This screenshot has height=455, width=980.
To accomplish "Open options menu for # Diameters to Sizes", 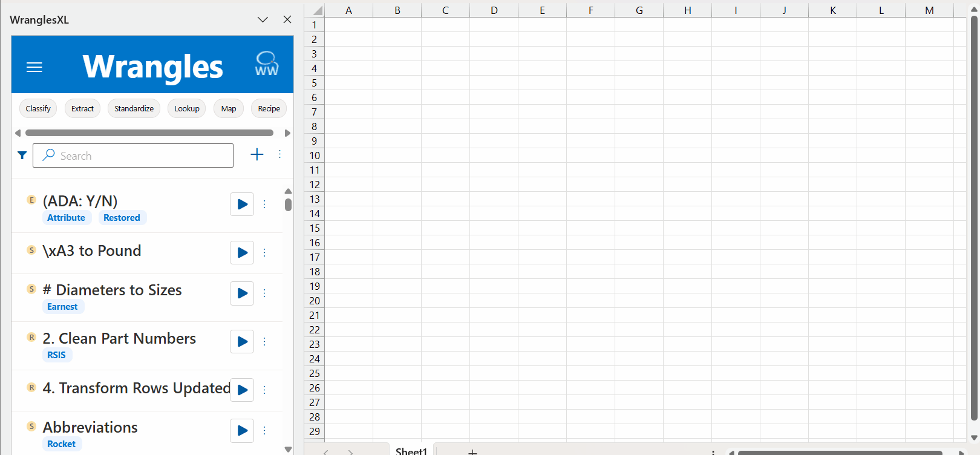I will (264, 293).
